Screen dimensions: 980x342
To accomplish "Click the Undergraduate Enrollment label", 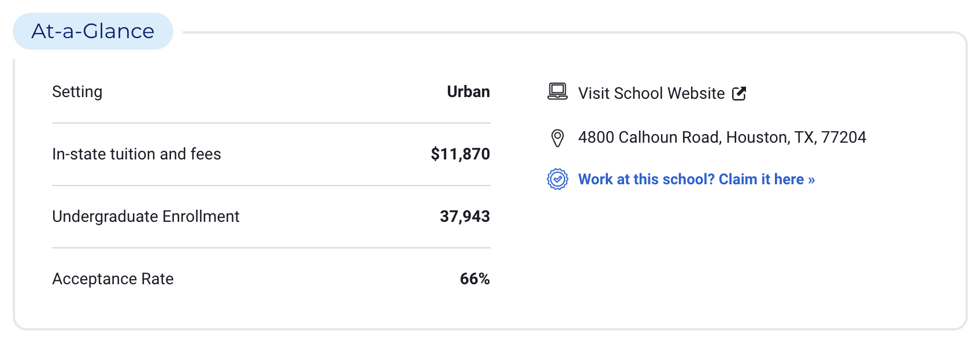I will click(146, 217).
